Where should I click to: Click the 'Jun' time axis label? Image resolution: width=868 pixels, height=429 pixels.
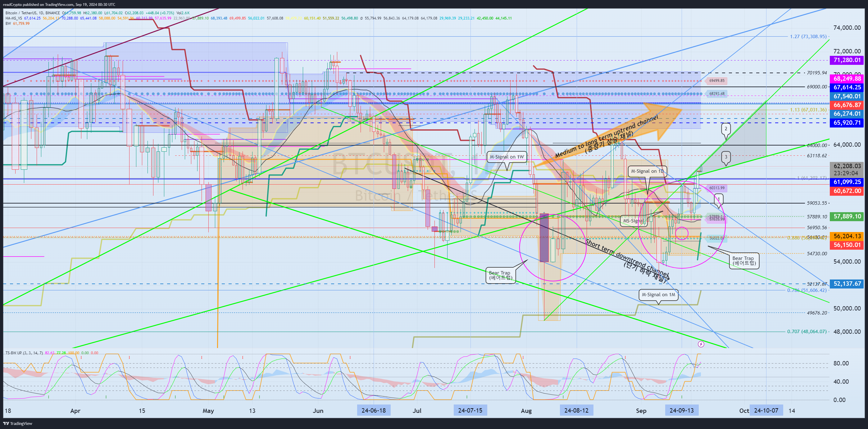point(318,410)
